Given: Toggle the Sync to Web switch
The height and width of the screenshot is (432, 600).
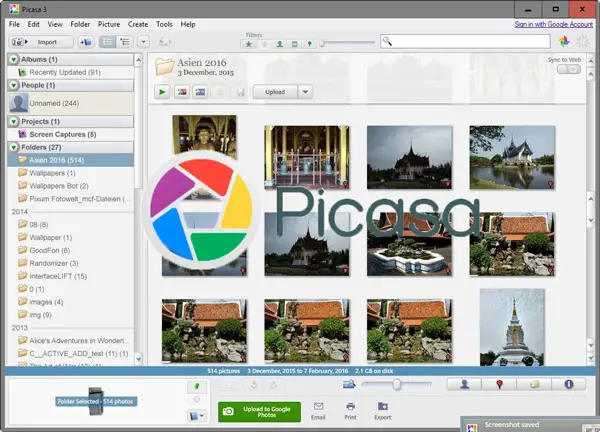Looking at the screenshot, I should (569, 69).
